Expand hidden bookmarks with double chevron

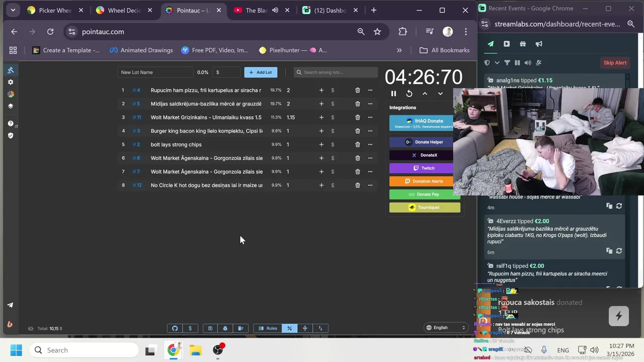coord(399,50)
